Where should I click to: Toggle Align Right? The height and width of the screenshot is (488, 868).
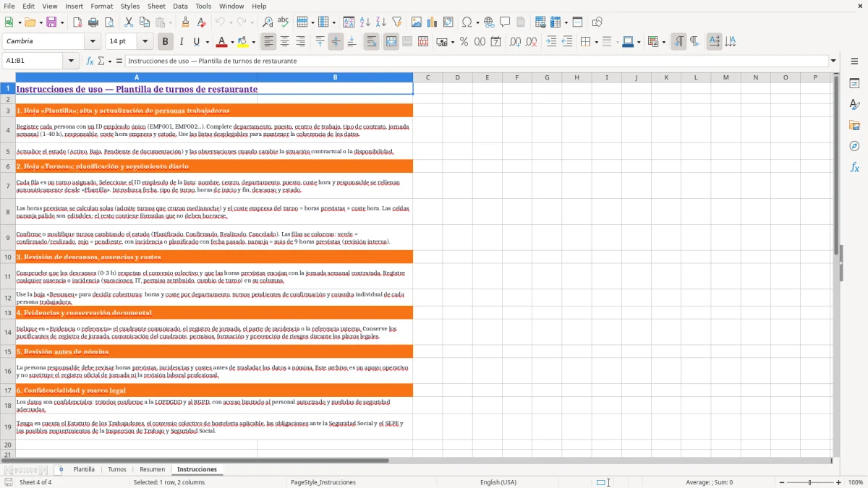(x=301, y=42)
